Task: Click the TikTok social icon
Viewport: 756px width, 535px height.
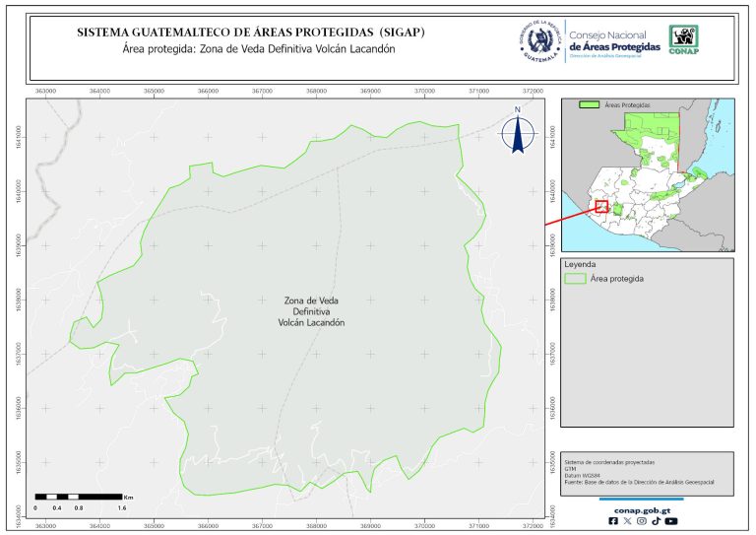Action: pos(656,521)
